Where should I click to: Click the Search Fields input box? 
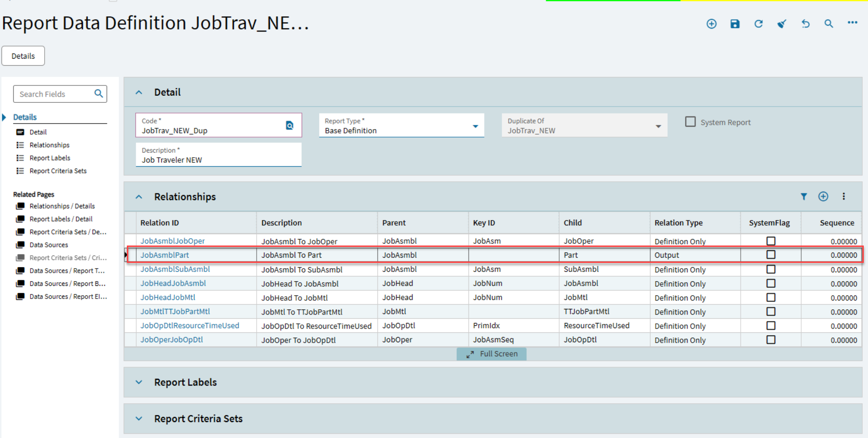pos(60,94)
